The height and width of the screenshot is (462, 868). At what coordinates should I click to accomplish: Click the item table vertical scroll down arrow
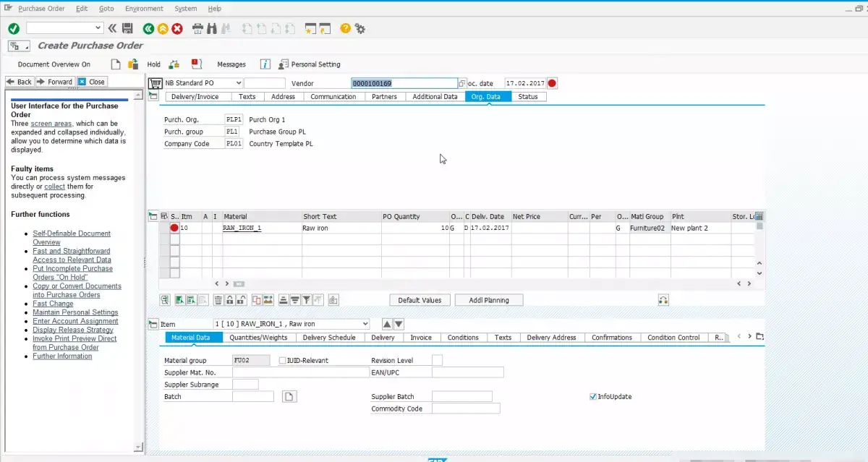click(x=759, y=273)
